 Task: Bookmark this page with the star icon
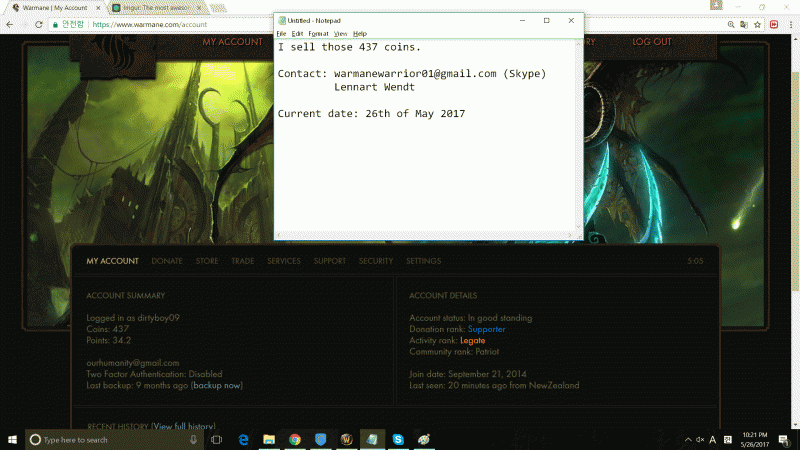click(x=757, y=24)
